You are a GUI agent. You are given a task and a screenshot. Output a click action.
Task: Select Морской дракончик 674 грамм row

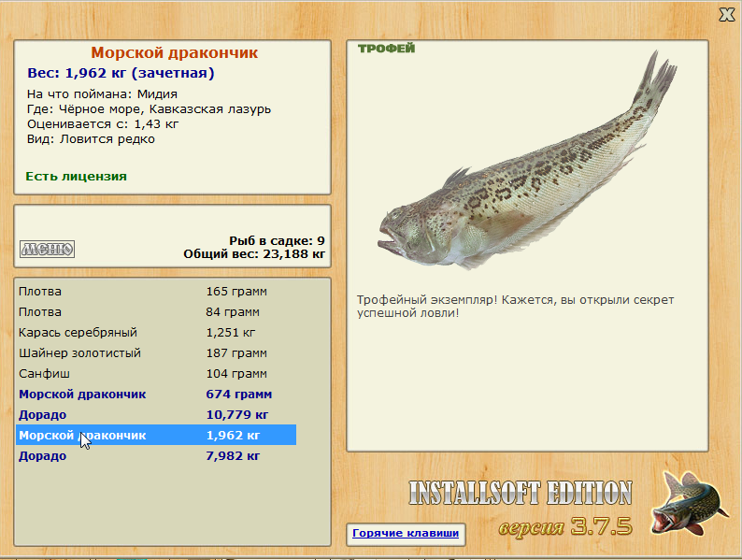point(156,394)
